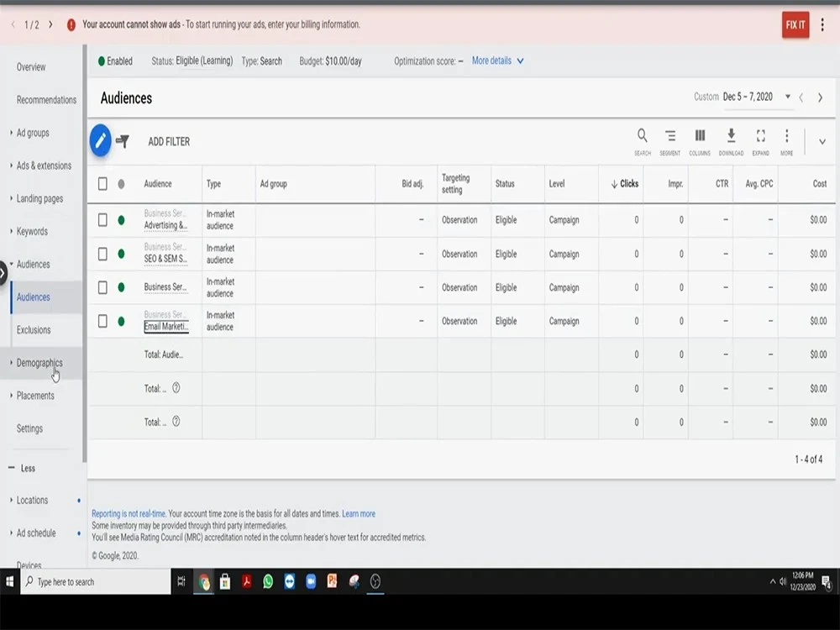Open WhatsApp from the taskbar

(268, 582)
